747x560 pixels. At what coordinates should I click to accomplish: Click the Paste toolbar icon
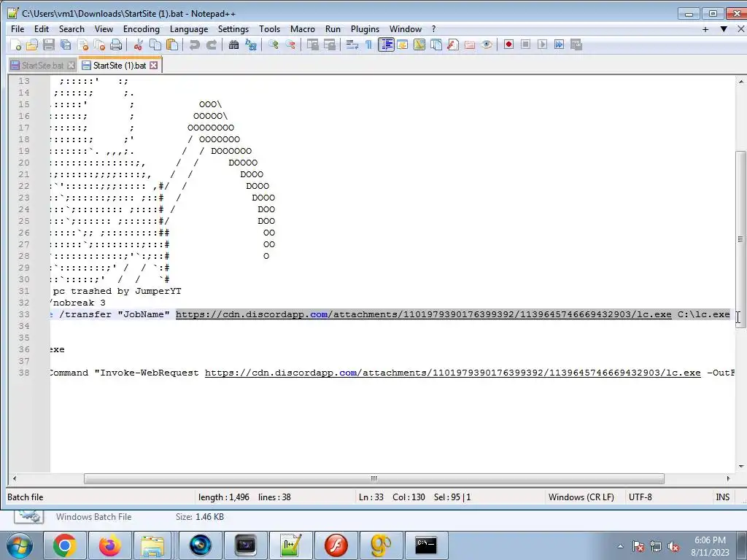[172, 44]
